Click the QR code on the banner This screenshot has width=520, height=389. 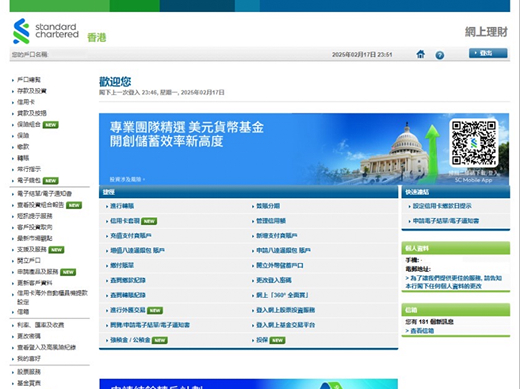[473, 143]
